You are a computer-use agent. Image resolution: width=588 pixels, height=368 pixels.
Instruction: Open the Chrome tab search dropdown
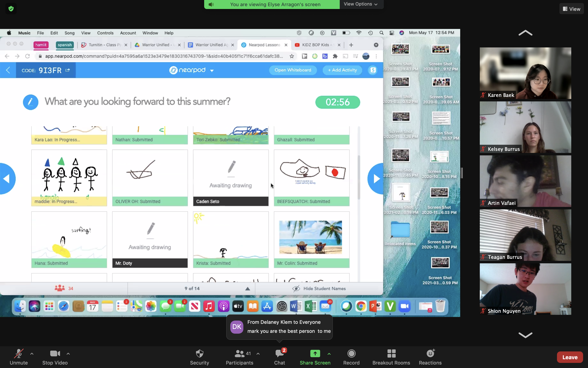pos(376,45)
